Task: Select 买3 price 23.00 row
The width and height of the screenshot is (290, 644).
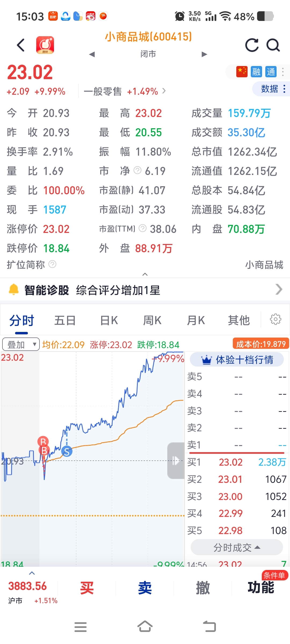Action: coord(237,496)
